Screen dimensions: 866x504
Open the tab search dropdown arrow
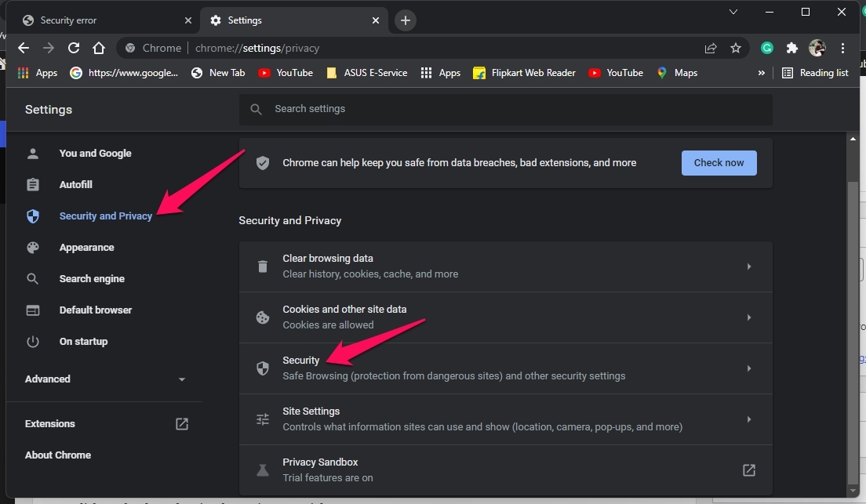tap(733, 12)
